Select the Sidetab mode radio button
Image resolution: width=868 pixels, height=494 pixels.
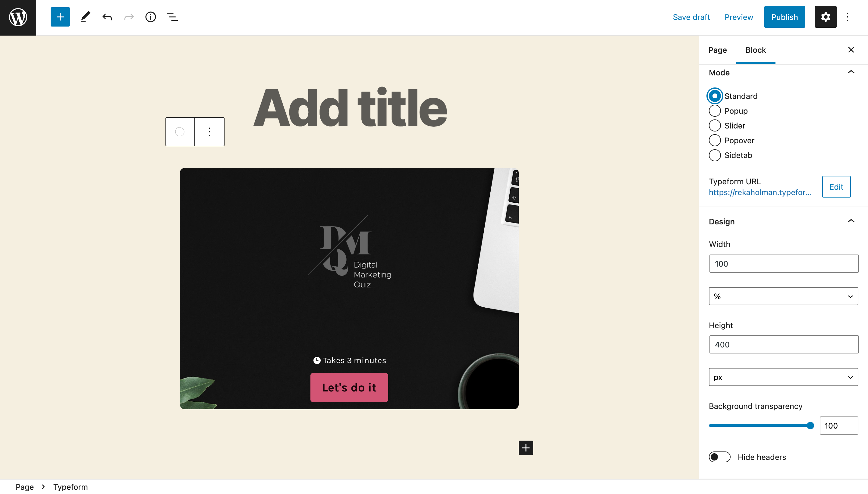[715, 155]
